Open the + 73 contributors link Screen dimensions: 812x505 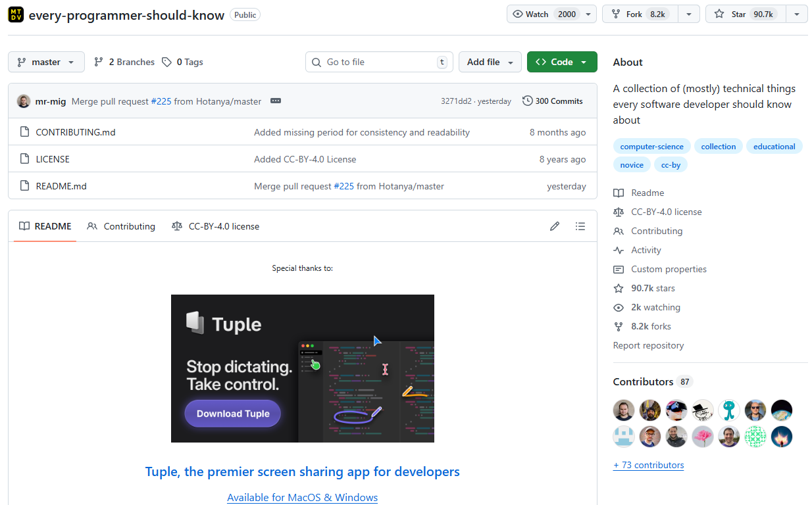coord(649,465)
